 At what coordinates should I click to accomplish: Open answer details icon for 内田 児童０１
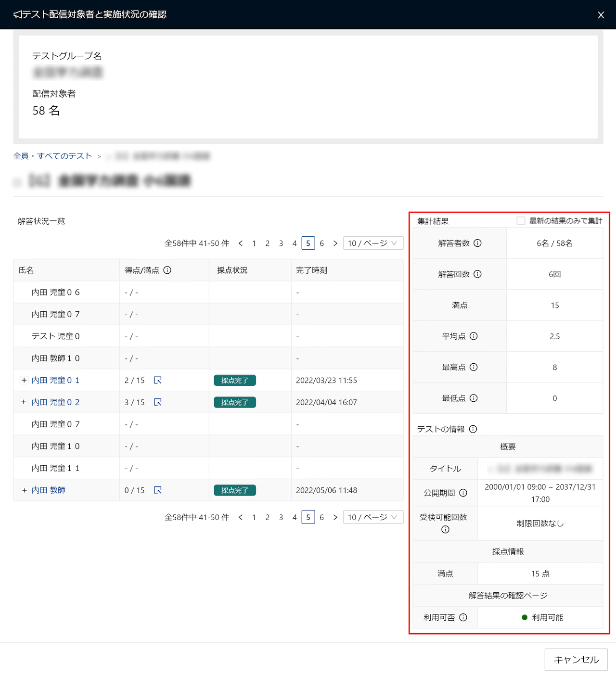click(x=157, y=380)
